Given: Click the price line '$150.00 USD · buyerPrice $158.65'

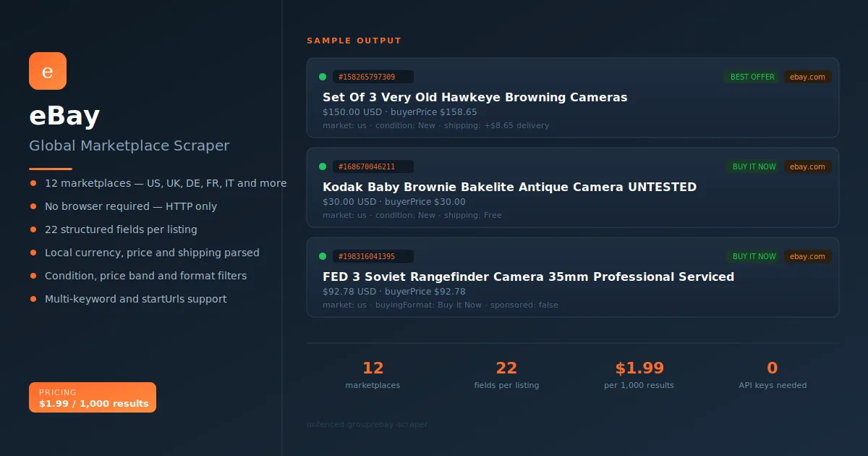Looking at the screenshot, I should [400, 112].
